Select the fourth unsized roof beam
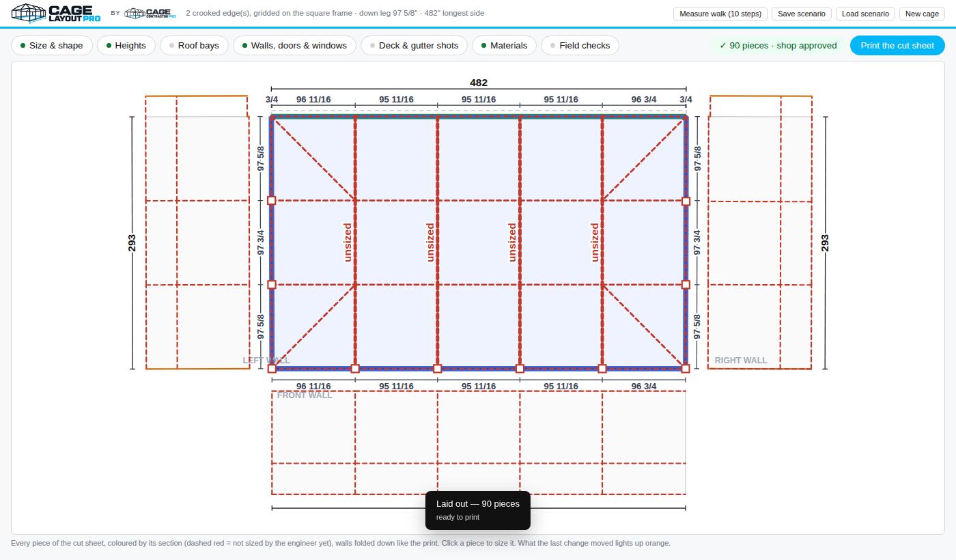 coord(602,242)
